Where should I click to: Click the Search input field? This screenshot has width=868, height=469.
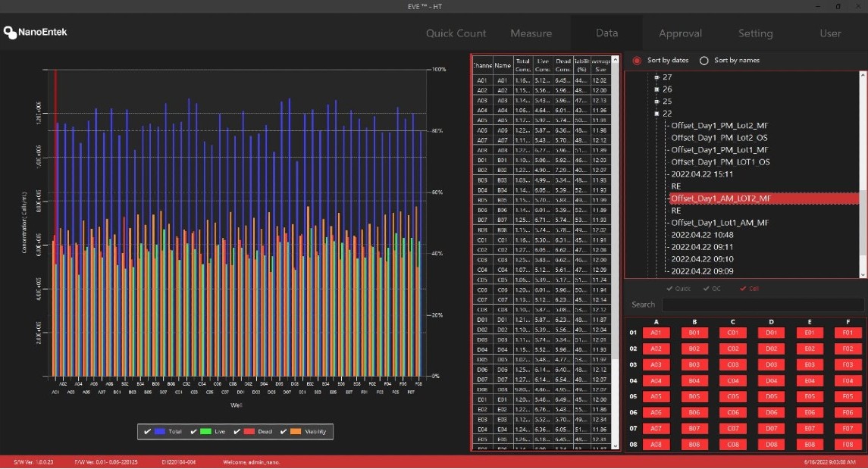(763, 305)
